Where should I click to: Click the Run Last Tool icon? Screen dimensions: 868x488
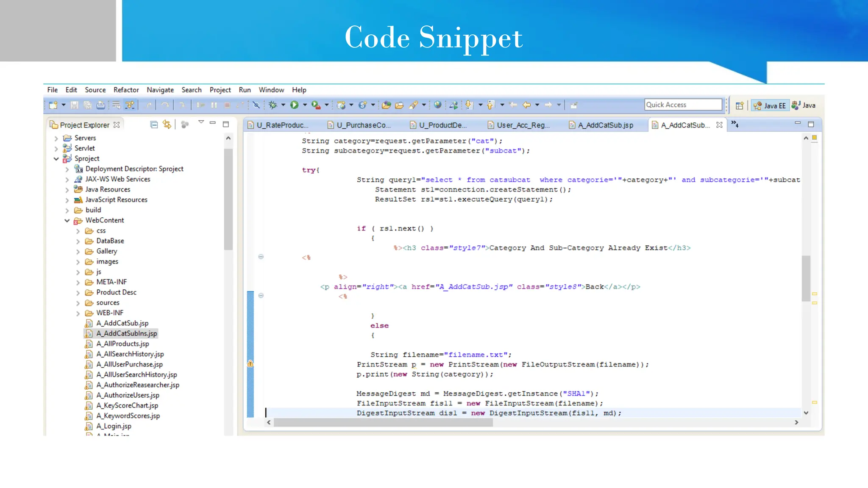point(316,105)
